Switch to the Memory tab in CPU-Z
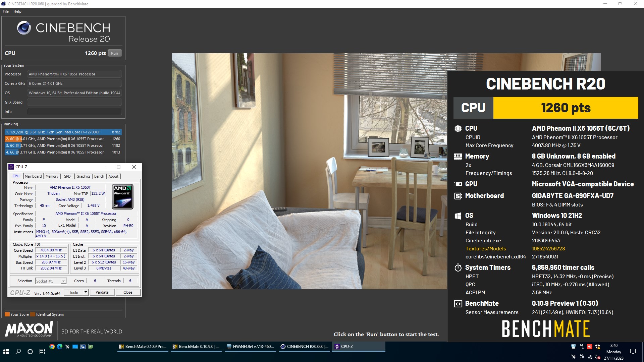 [52, 176]
